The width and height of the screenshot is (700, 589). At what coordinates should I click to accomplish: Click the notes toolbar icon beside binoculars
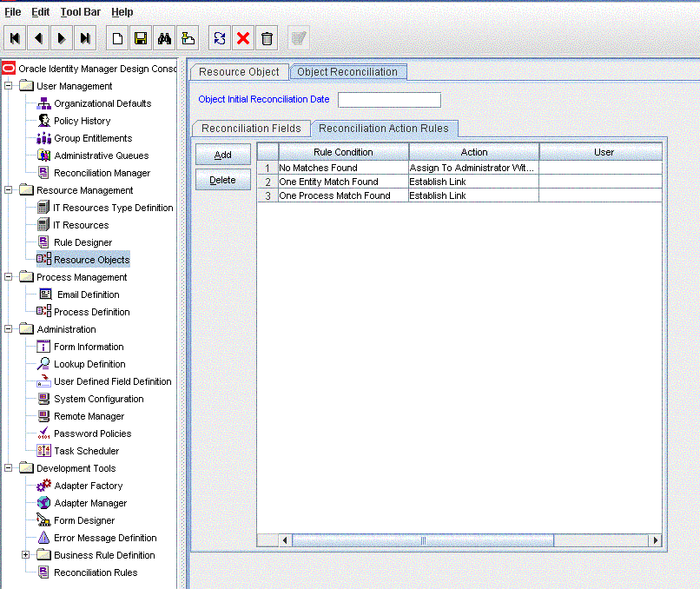click(188, 38)
